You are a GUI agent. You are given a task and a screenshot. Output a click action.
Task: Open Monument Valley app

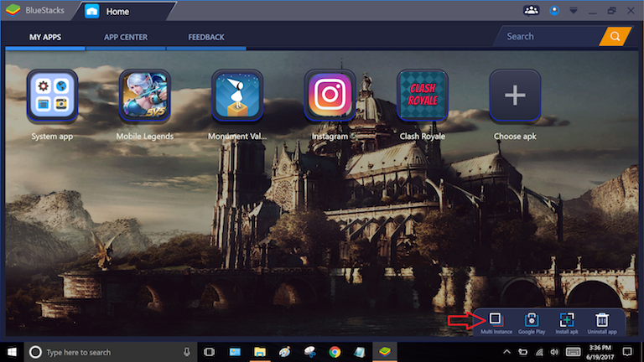click(238, 96)
